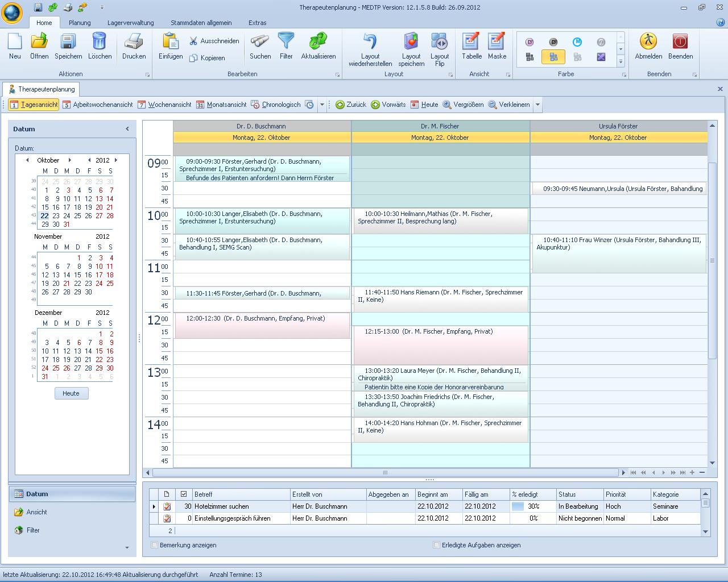Click the Drucken printer icon
The height and width of the screenshot is (582, 728).
point(134,42)
